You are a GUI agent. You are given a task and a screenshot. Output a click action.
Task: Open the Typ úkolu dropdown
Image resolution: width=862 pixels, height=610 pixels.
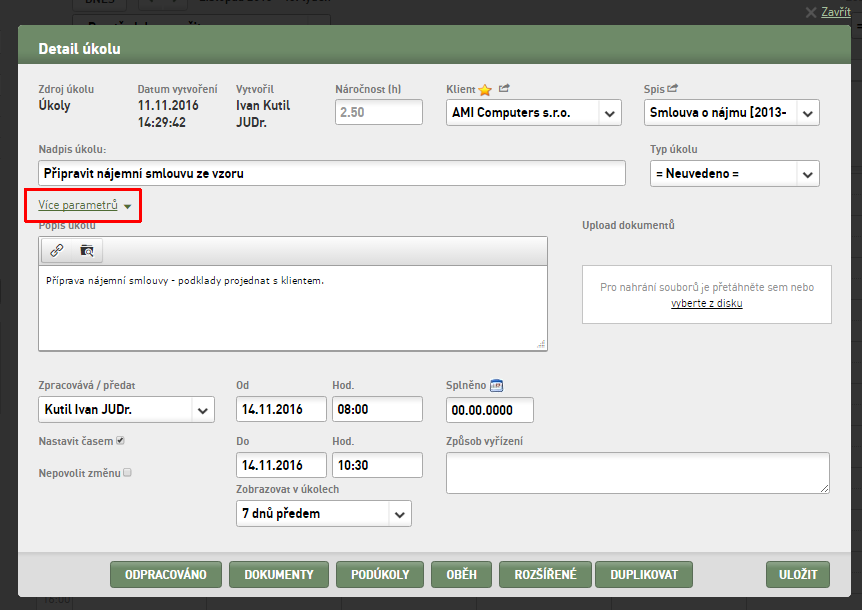coord(734,174)
